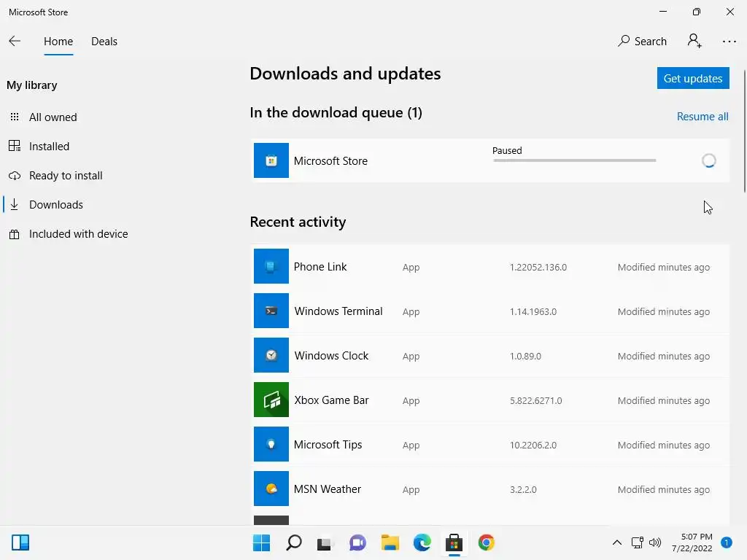Open the Windows Clock app tile
The image size is (747, 560).
[271, 355]
